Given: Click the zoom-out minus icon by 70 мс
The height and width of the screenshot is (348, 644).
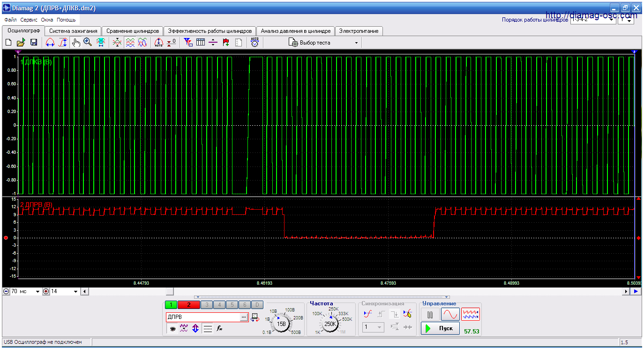Looking at the screenshot, I should click(6, 291).
